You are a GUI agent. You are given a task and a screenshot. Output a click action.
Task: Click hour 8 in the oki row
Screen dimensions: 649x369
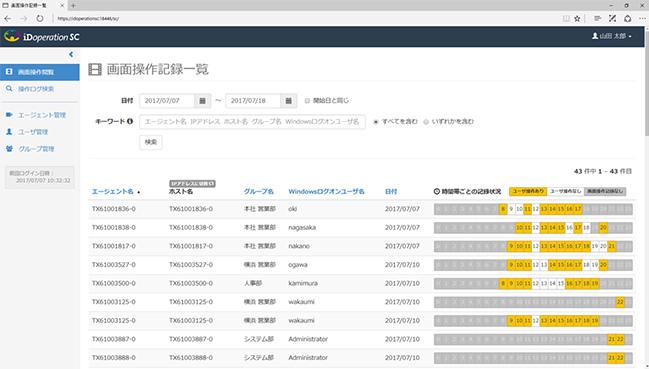[x=503, y=209]
